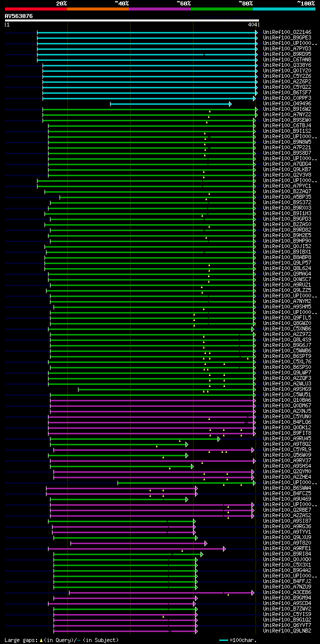This screenshot has width=320, height=644.
Task: Click the Large gaps legend text
Action: point(62,640)
